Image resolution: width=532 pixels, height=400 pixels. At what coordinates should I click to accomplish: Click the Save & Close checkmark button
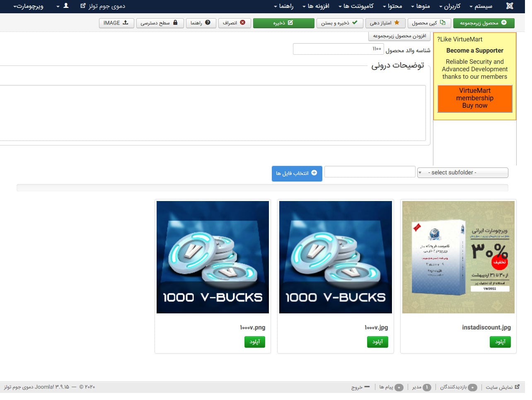click(x=339, y=23)
